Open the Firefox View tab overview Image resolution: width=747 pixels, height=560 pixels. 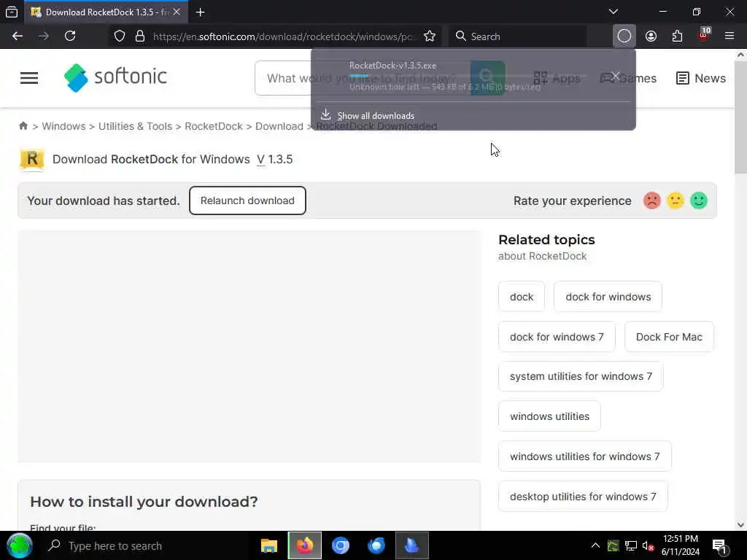coord(12,12)
